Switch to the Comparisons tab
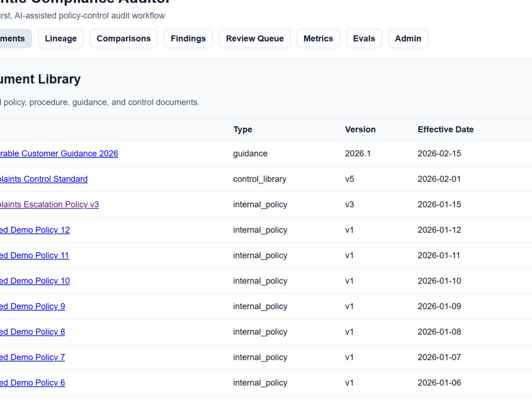The height and width of the screenshot is (399, 532). [x=123, y=39]
